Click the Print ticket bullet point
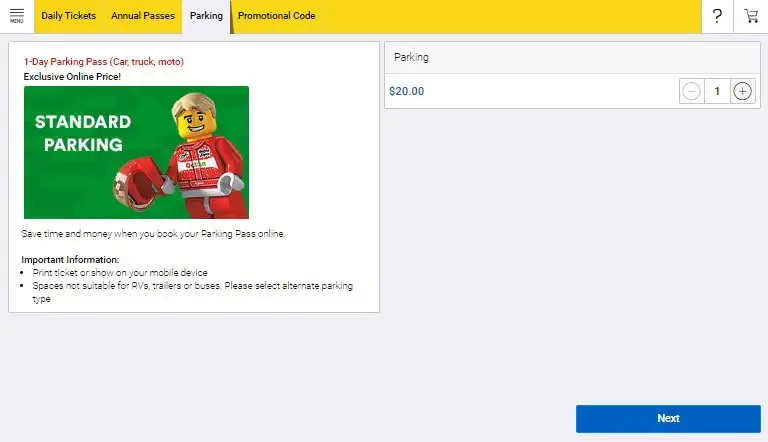This screenshot has height=442, width=768. click(x=119, y=272)
